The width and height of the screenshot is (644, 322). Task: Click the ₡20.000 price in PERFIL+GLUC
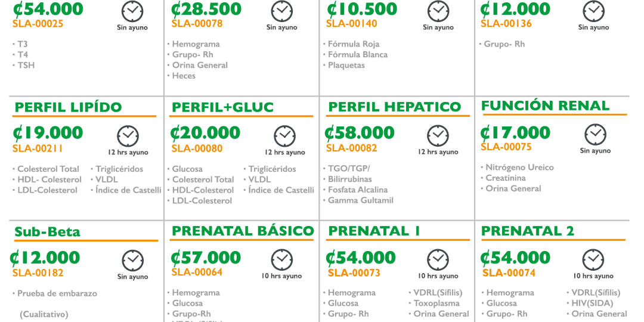(x=206, y=132)
